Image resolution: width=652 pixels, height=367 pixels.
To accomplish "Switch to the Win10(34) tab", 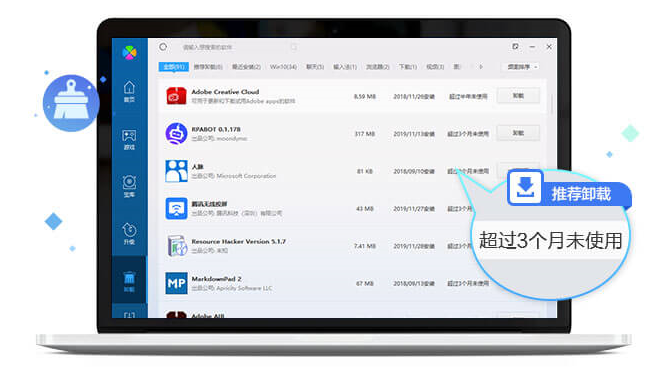I will [284, 67].
